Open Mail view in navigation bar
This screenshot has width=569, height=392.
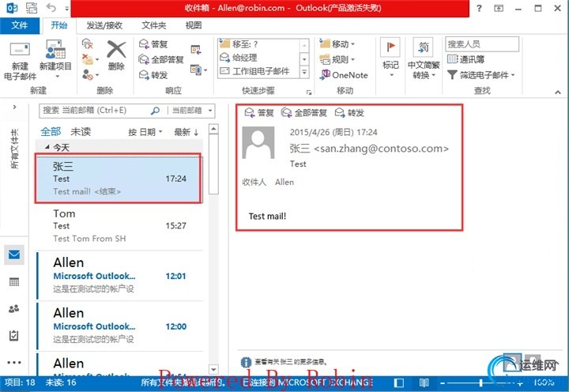(14, 254)
